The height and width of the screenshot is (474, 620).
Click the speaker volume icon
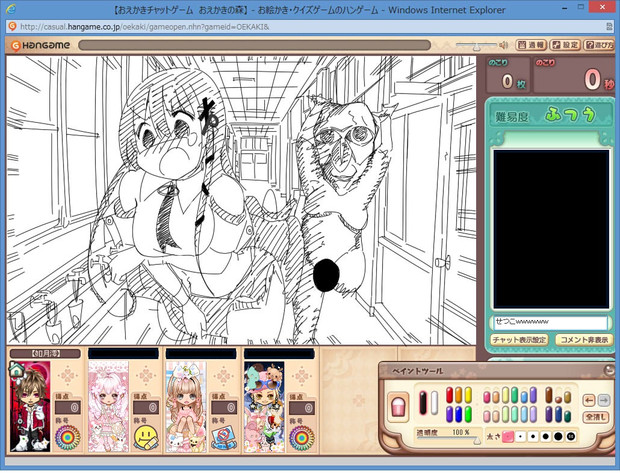point(503,45)
